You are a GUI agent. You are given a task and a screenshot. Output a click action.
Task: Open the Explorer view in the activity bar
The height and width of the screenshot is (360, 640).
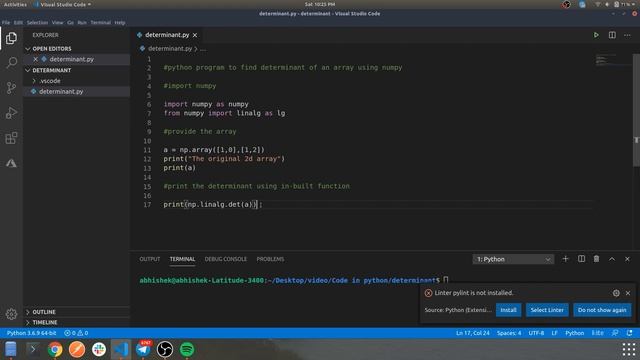11,38
